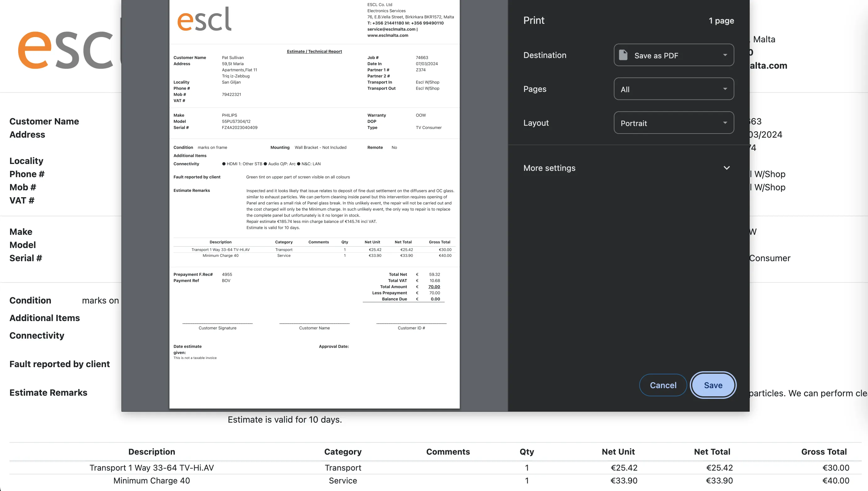Click Type value TV Consumer in preview

pos(429,128)
